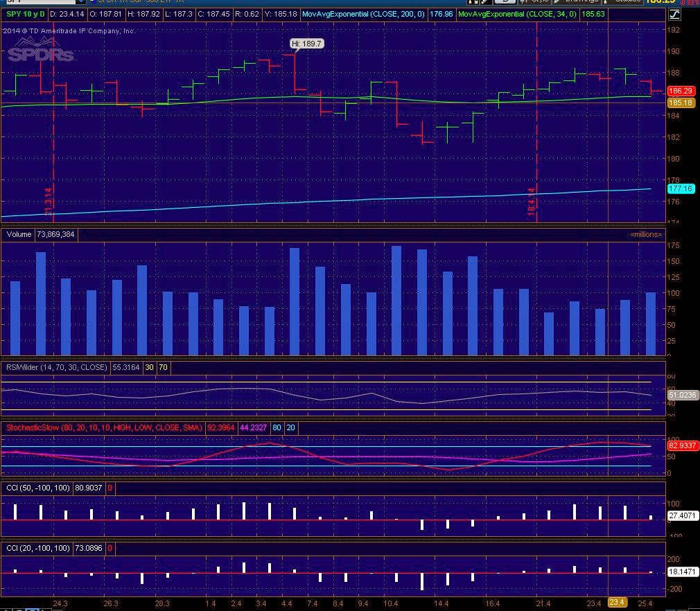
Task: Open the symbol selector dropdown arrow
Action: point(81,2)
